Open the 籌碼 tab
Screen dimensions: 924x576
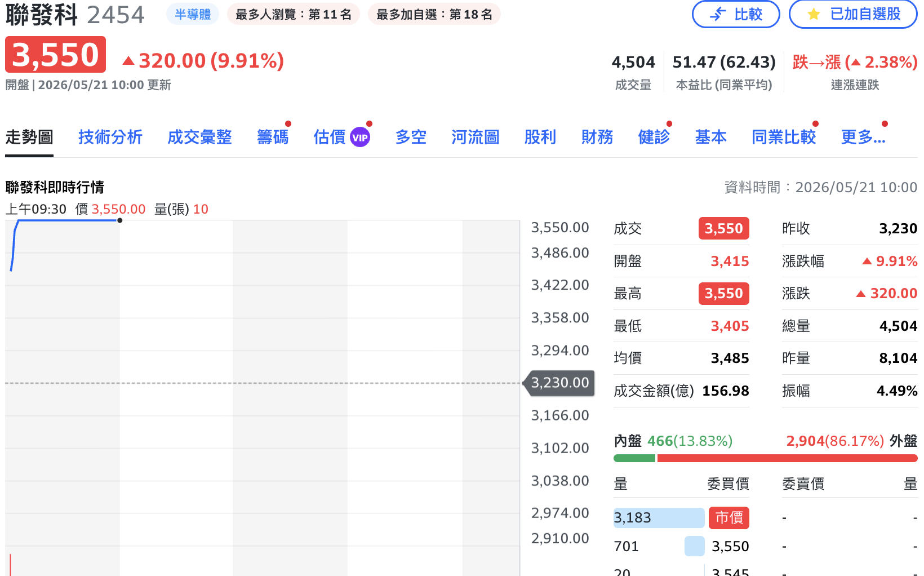click(x=273, y=137)
